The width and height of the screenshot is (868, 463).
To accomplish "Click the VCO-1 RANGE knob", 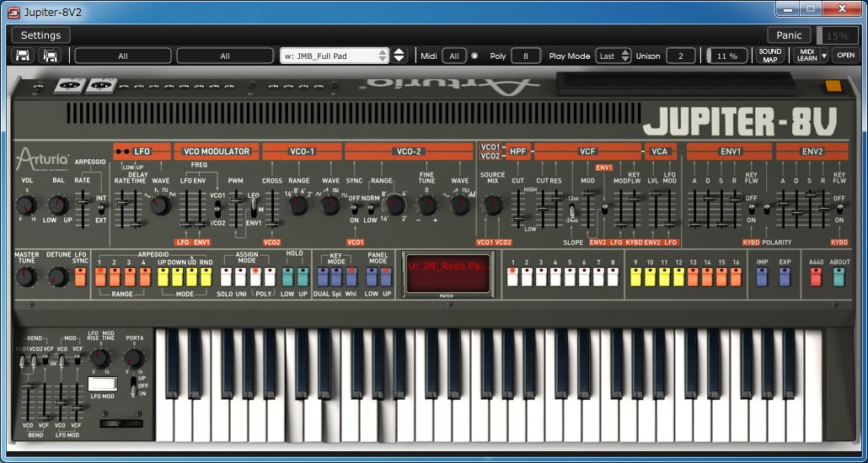I will point(297,205).
